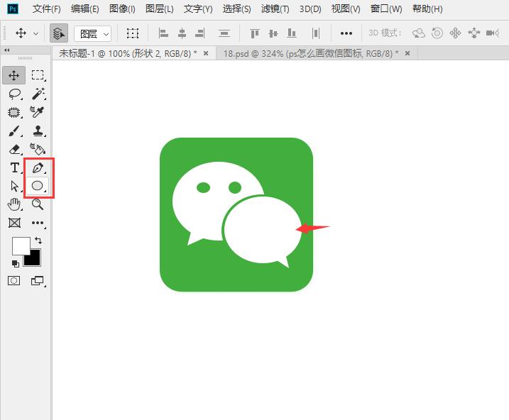Open the auto-select 图层 dropdown
509x420 pixels.
(93, 33)
